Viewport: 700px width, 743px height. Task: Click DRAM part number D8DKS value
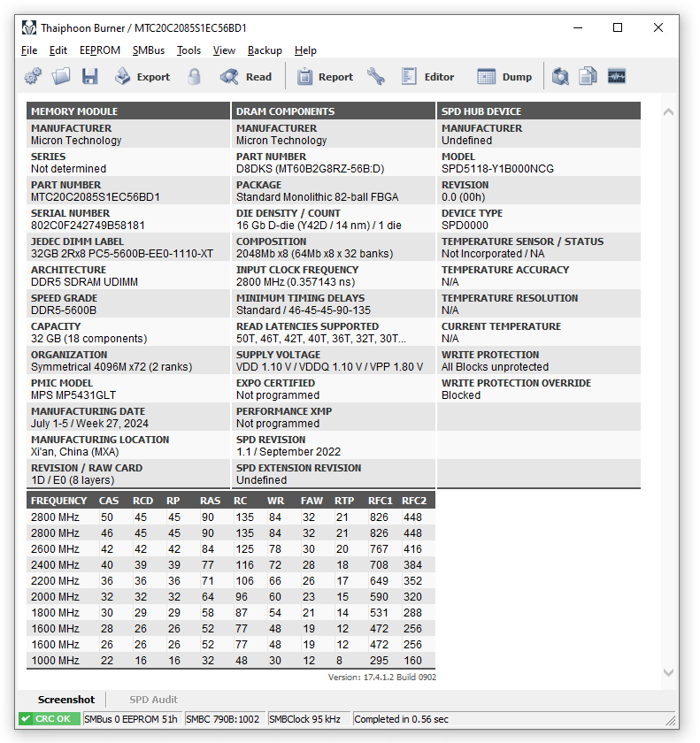point(310,169)
